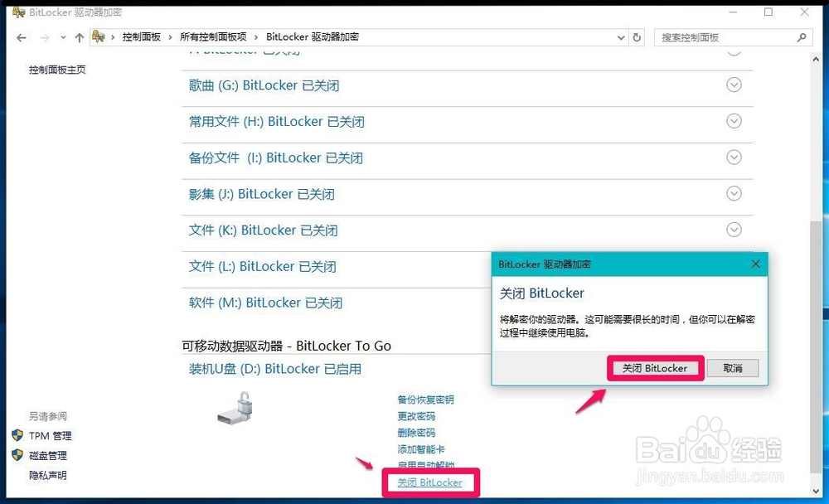Click the scrollbar down arrow
The width and height of the screenshot is (829, 504).
[x=816, y=491]
